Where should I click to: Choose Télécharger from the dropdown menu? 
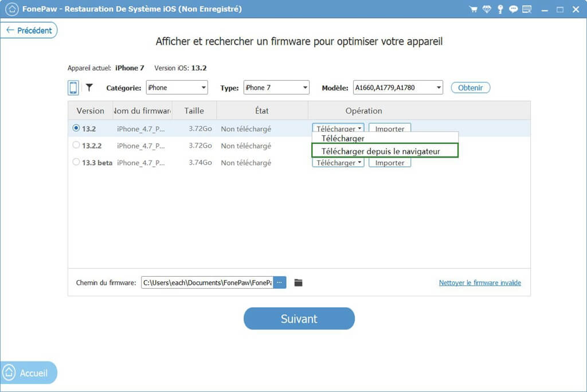pyautogui.click(x=385, y=138)
